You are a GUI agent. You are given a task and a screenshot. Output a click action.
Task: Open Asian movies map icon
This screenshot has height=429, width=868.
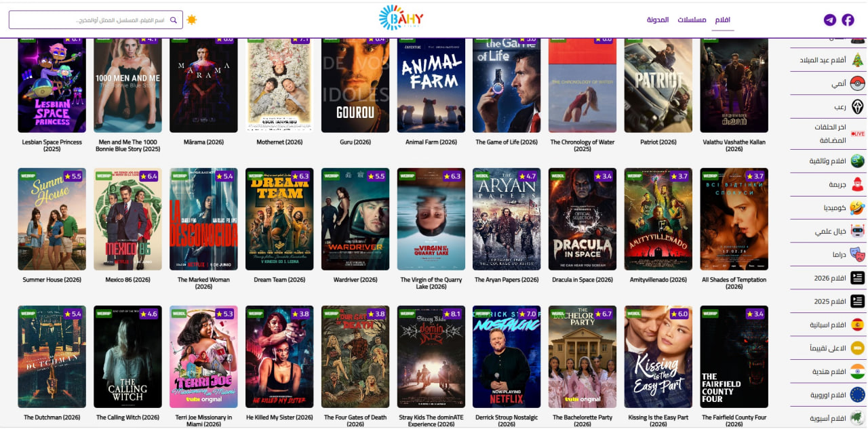tap(858, 417)
